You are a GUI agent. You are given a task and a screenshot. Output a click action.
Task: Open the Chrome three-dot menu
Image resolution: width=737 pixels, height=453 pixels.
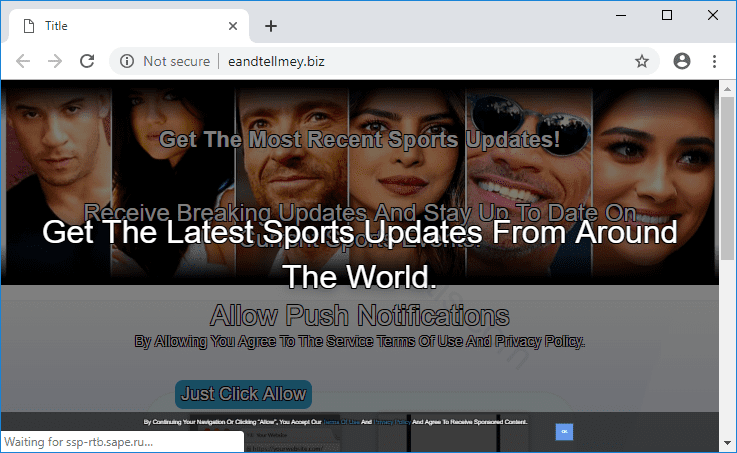(x=714, y=61)
